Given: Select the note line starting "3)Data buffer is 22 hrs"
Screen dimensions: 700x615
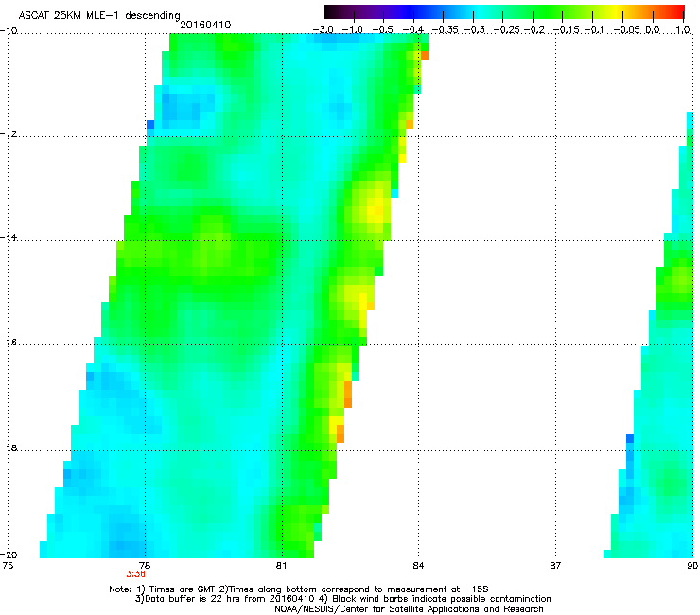Looking at the screenshot, I should (x=342, y=599).
